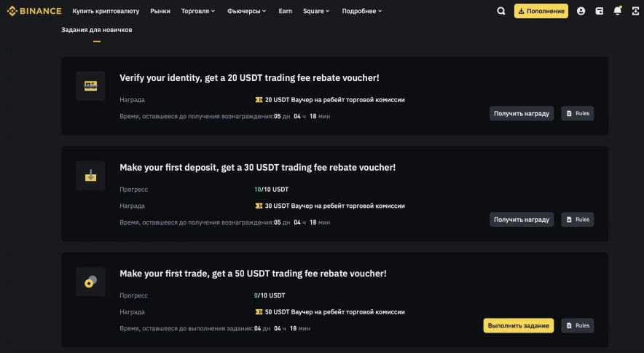Click the first deposit task icon
Screen dimensions: 644x353
(x=90, y=176)
